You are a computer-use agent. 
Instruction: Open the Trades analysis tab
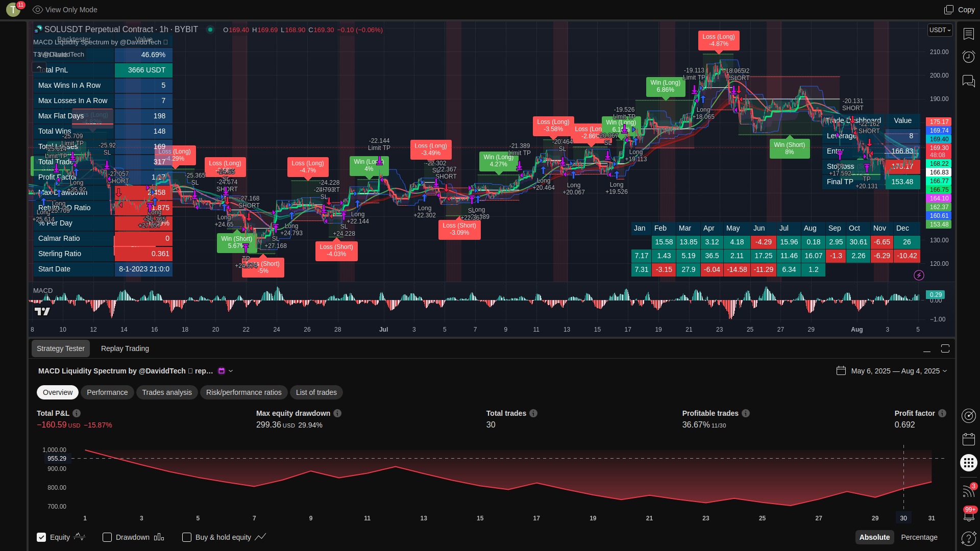pyautogui.click(x=167, y=392)
